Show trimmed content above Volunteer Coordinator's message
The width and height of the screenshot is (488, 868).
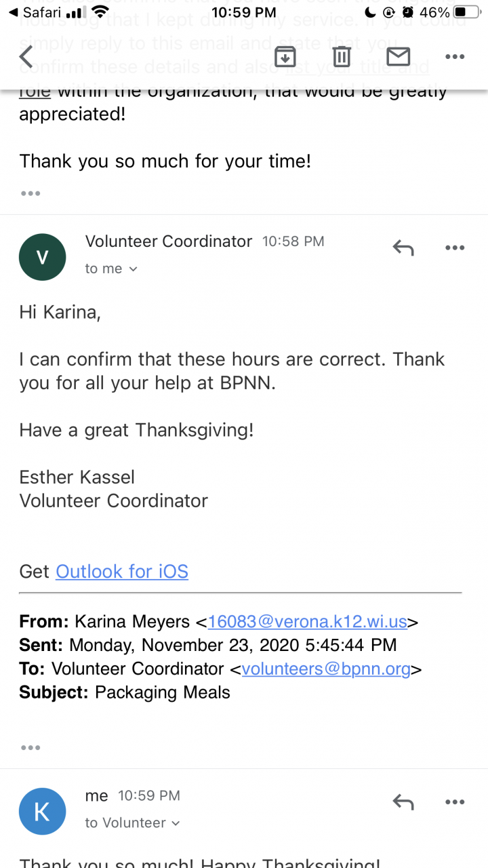30,193
